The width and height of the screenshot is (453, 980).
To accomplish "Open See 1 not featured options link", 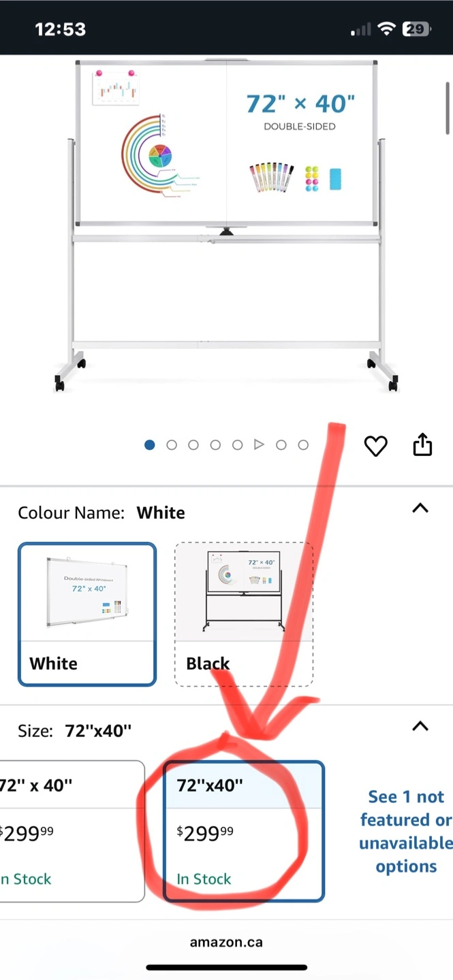I will coord(405,831).
